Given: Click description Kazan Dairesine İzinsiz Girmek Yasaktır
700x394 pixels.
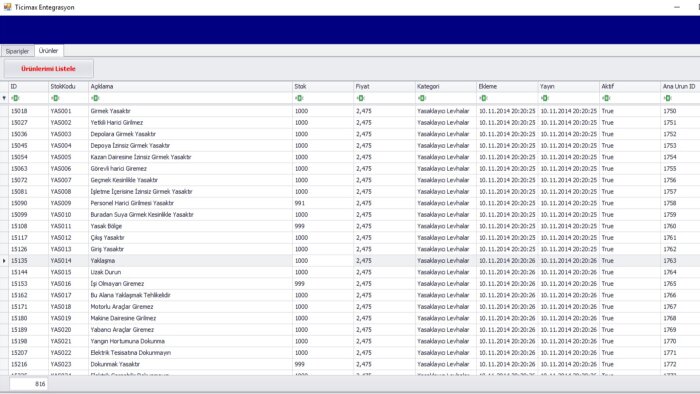Looking at the screenshot, I should click(141, 158).
